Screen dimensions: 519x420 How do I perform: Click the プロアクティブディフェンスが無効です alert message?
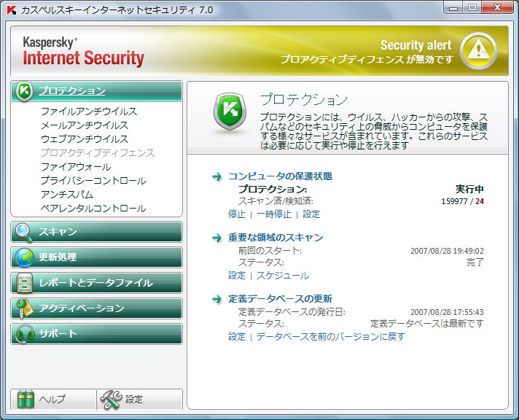367,60
